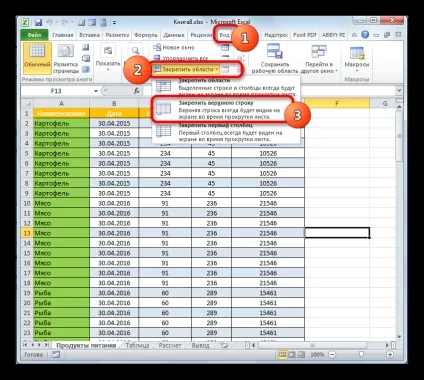Click Мясо cell in row 10
Image resolution: width=424 pixels, height=380 pixels.
point(61,203)
